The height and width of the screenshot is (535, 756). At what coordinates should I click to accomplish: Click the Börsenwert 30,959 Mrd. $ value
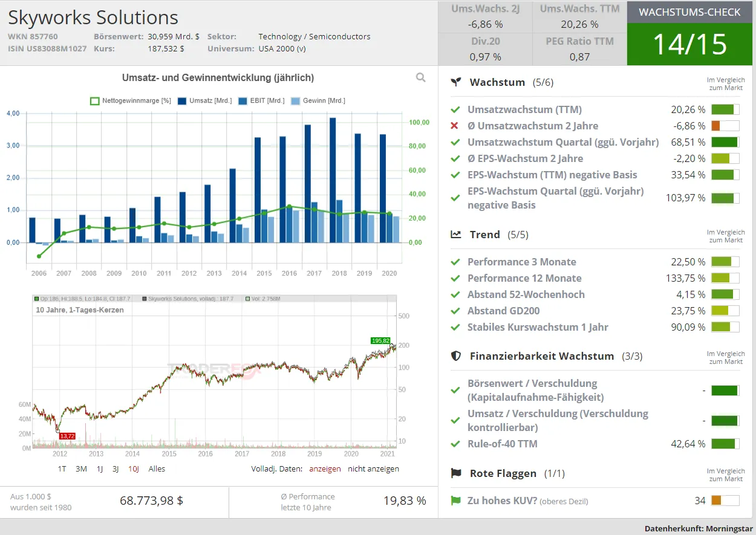click(174, 36)
